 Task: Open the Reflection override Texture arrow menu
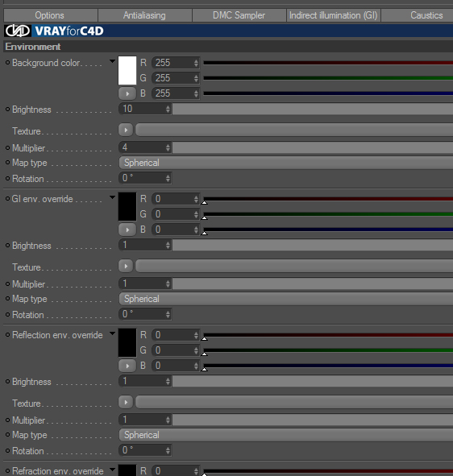click(126, 402)
